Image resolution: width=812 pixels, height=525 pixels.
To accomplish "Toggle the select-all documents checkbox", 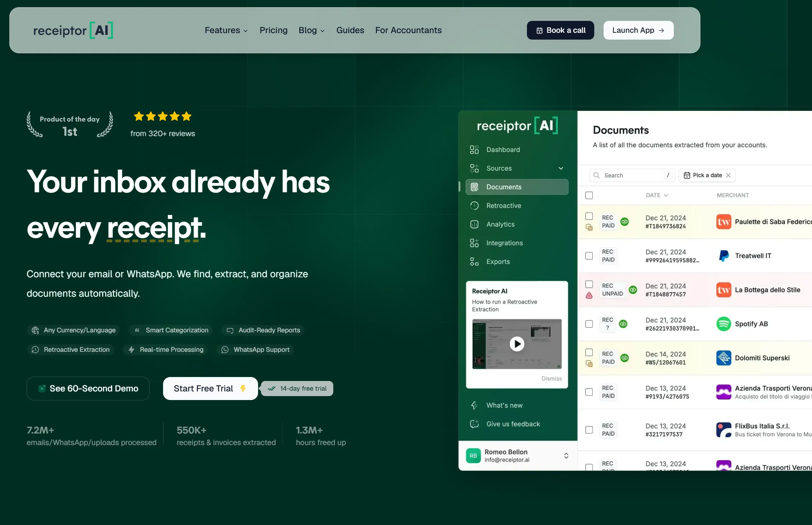I will pos(589,196).
